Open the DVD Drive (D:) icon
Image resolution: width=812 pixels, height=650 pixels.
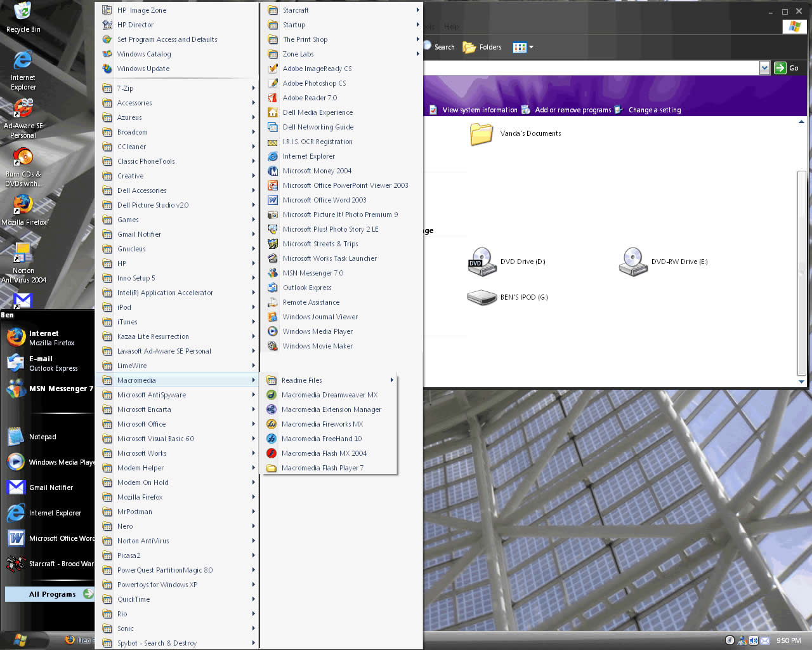[506, 262]
